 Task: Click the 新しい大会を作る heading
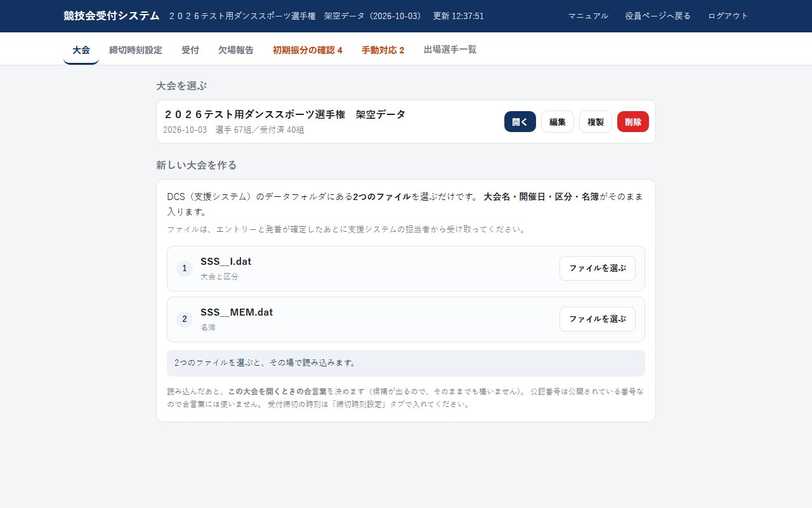197,165
